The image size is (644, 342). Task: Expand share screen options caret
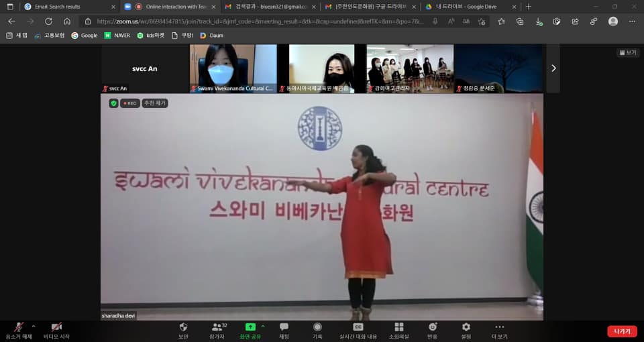click(x=263, y=326)
